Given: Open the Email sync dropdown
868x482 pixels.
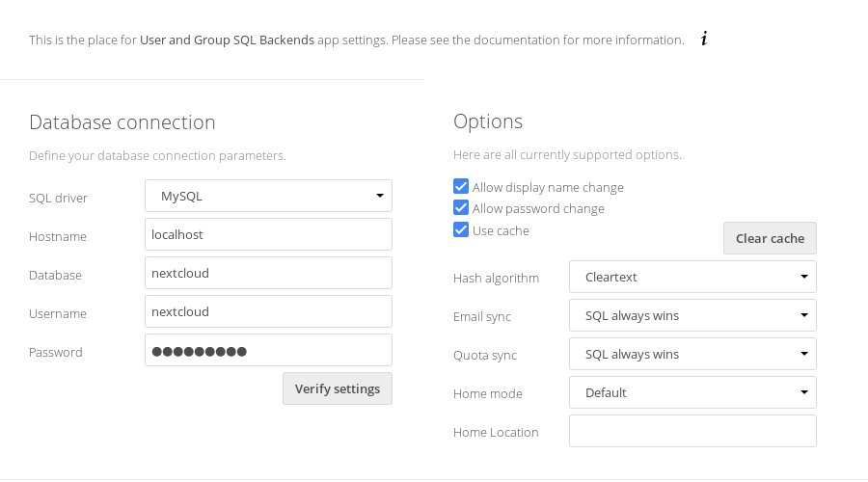Looking at the screenshot, I should point(692,315).
